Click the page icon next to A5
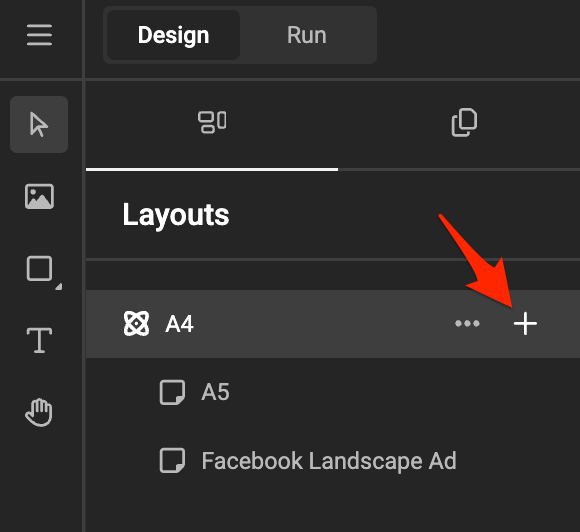The width and height of the screenshot is (580, 532). 172,393
